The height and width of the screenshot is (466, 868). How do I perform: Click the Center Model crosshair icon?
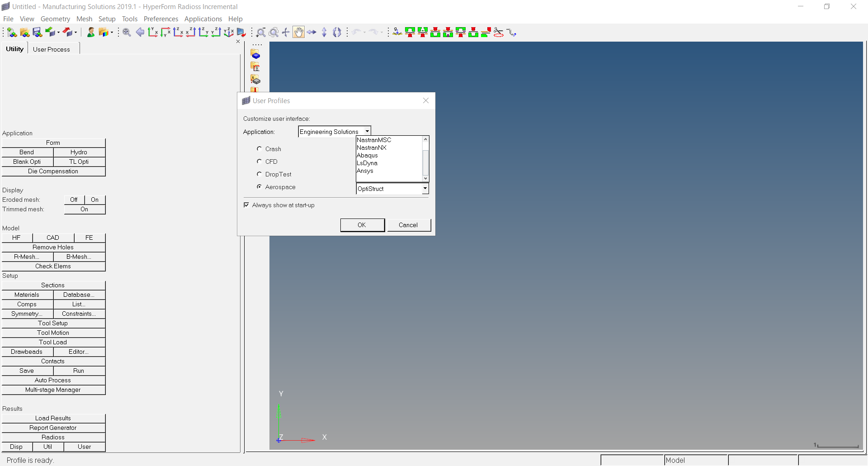click(x=286, y=33)
